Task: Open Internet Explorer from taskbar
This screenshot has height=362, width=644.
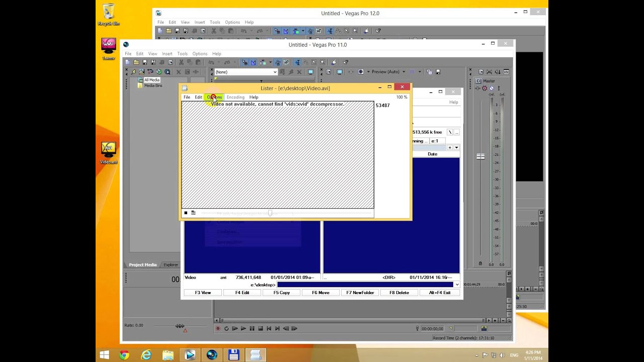Action: [x=146, y=355]
